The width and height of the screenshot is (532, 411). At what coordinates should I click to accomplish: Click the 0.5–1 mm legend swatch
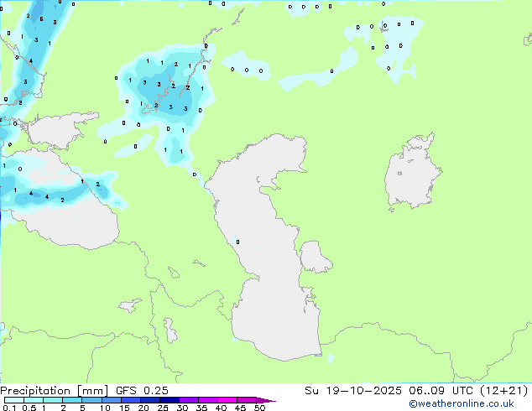[34, 400]
